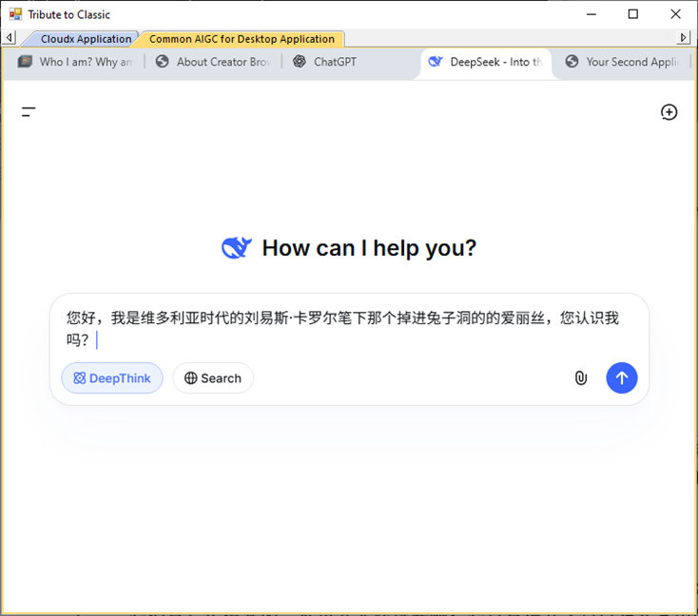Open the Your Second Application tab

click(623, 62)
